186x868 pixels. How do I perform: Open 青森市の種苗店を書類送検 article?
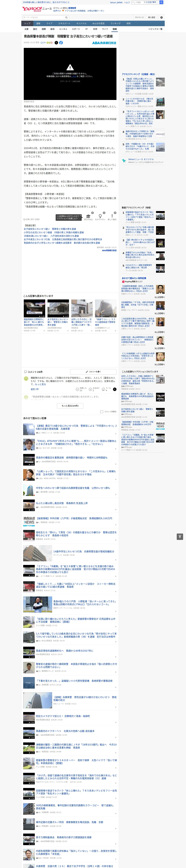click(72, 458)
